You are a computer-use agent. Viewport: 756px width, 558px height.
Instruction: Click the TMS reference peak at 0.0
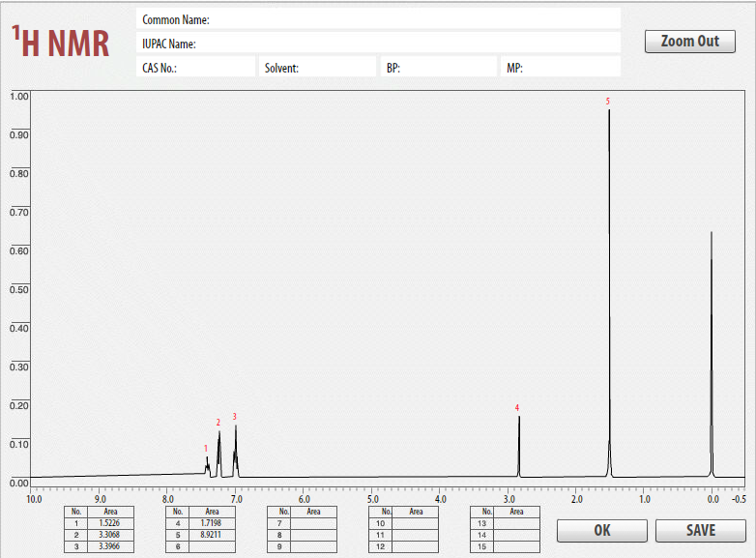click(x=712, y=355)
